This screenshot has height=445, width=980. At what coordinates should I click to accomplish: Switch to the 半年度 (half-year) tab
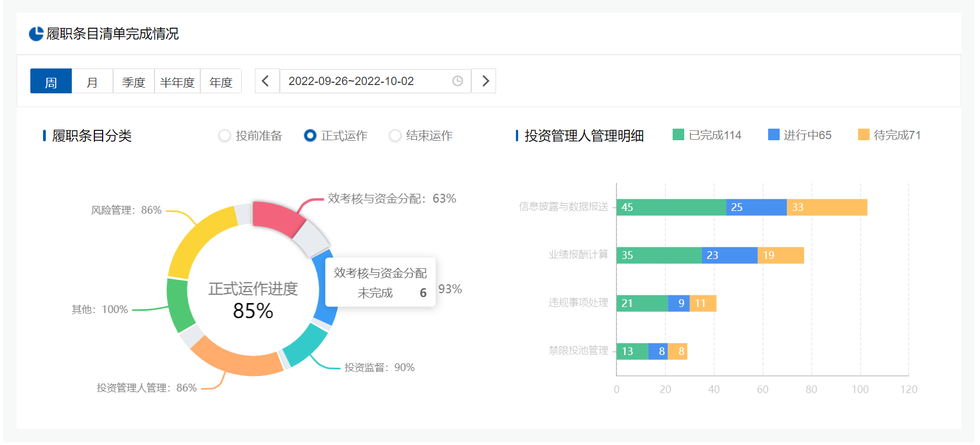(x=177, y=81)
